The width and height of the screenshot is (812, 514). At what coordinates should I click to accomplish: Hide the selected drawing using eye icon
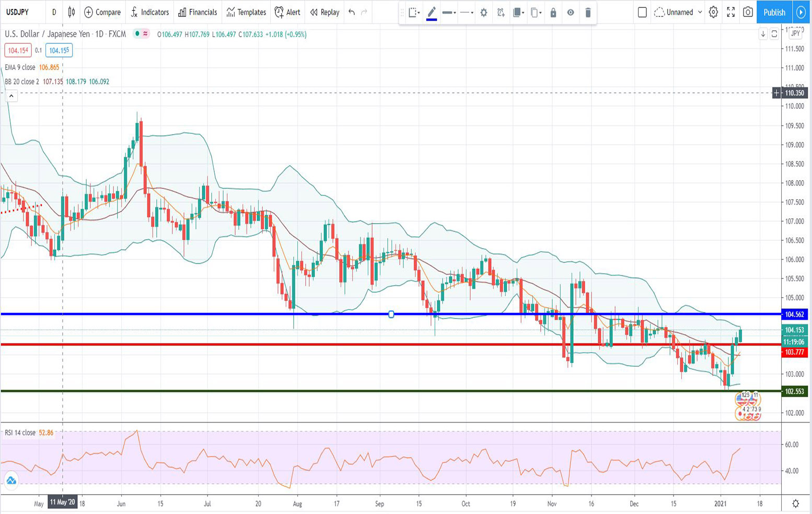[x=571, y=12]
